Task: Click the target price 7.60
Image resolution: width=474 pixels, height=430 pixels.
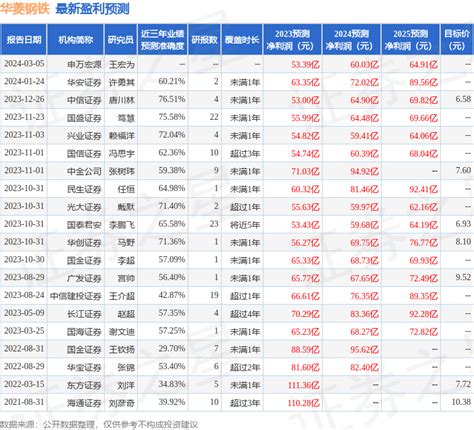Action: (463, 171)
